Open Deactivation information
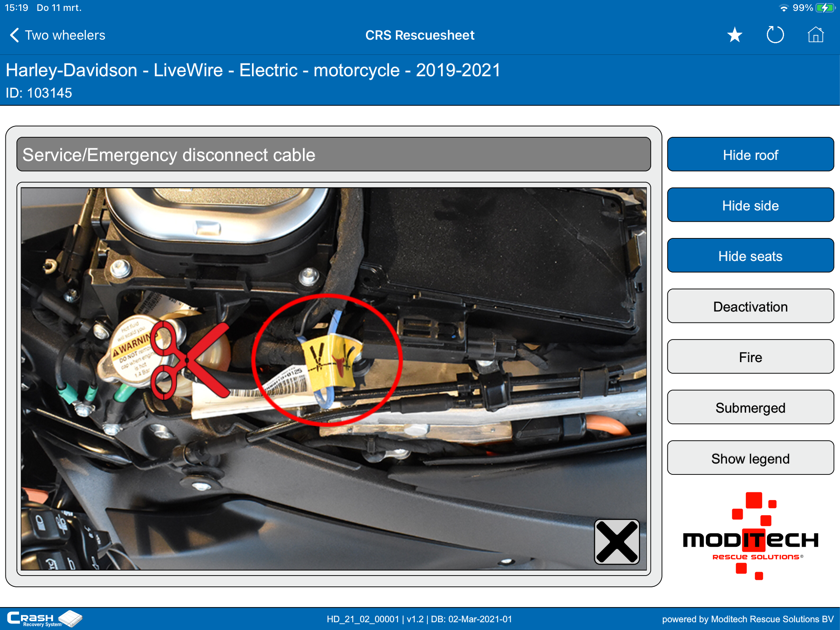Viewport: 840px width, 630px height. click(x=751, y=306)
